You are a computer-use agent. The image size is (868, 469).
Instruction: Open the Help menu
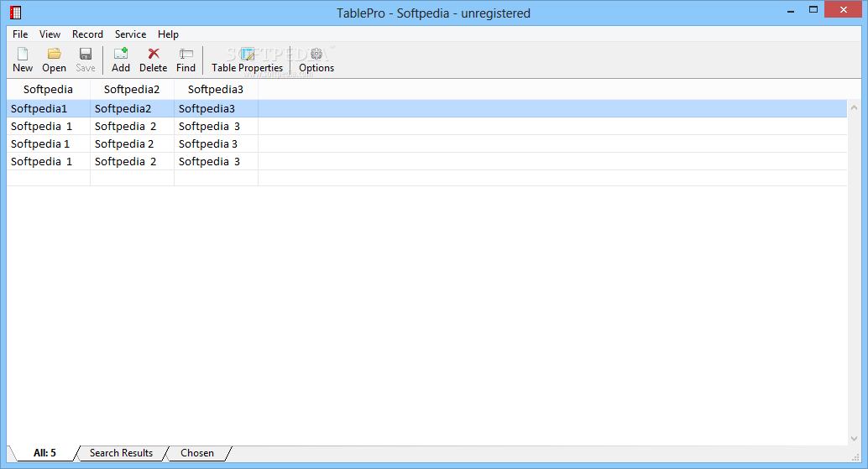[x=168, y=34]
